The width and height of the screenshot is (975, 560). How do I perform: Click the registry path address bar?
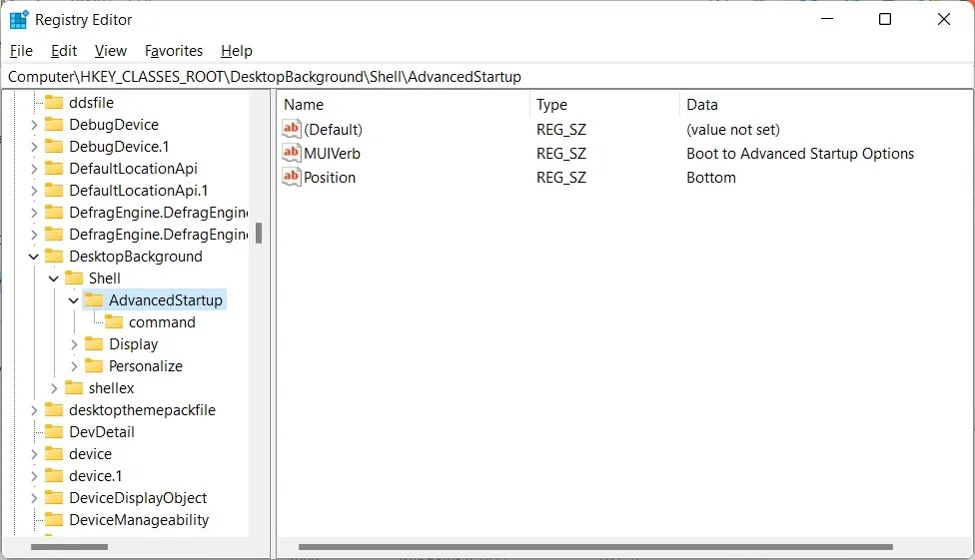(x=487, y=77)
